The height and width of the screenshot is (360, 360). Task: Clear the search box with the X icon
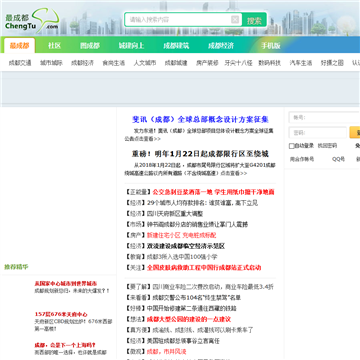click(235, 20)
